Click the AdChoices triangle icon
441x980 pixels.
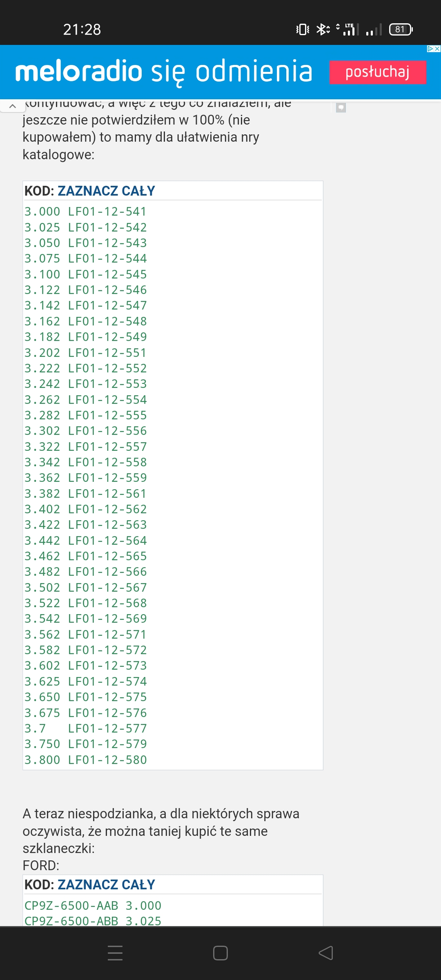[430, 49]
